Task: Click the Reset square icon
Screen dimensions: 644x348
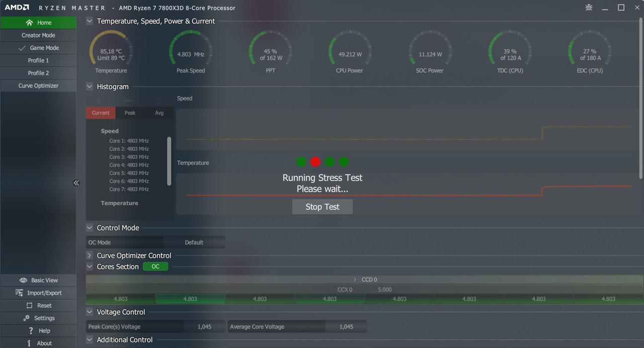Action: point(29,305)
